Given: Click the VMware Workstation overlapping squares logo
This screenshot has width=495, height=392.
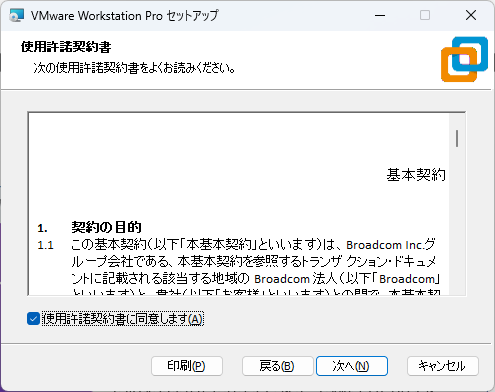Looking at the screenshot, I should [464, 59].
